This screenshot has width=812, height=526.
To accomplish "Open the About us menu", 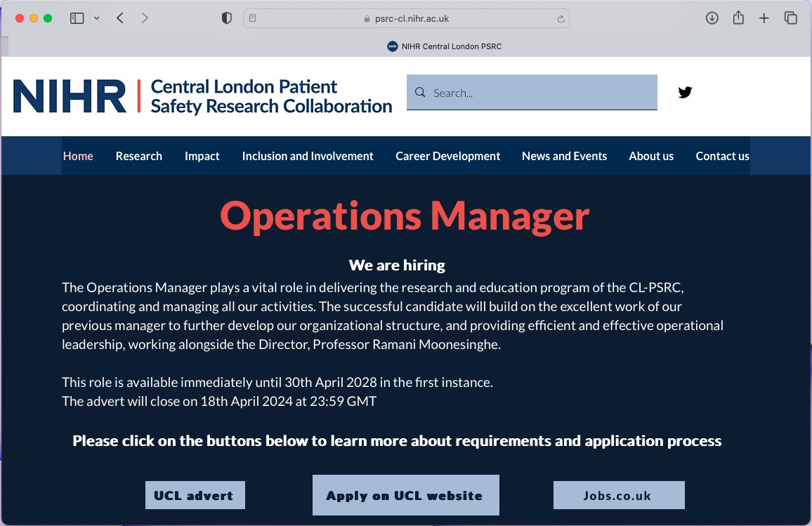I will (651, 156).
